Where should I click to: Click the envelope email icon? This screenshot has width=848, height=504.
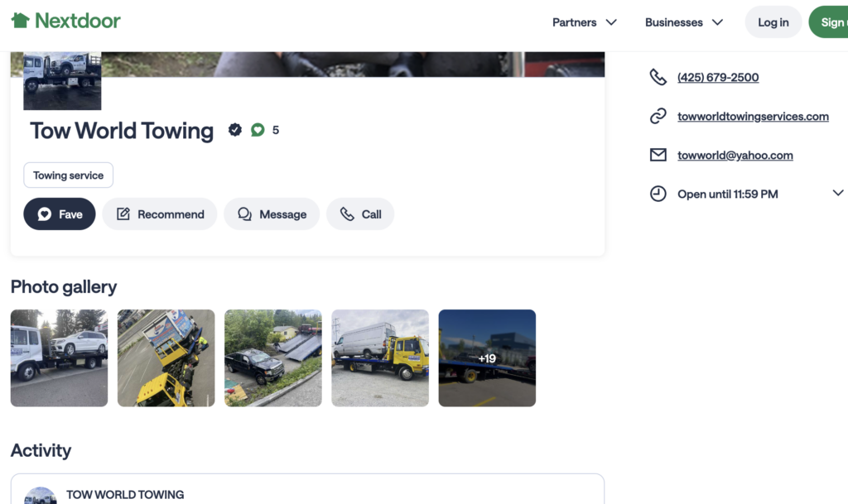coord(658,155)
